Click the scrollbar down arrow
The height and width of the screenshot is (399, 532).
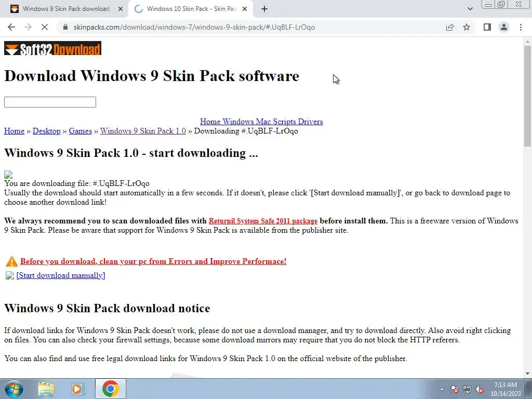point(527,374)
